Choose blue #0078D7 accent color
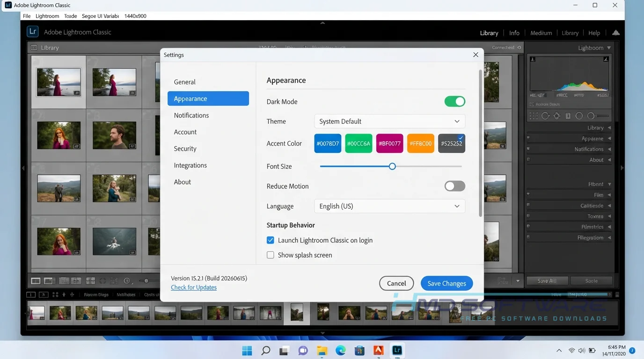This screenshot has width=644, height=359. [328, 144]
